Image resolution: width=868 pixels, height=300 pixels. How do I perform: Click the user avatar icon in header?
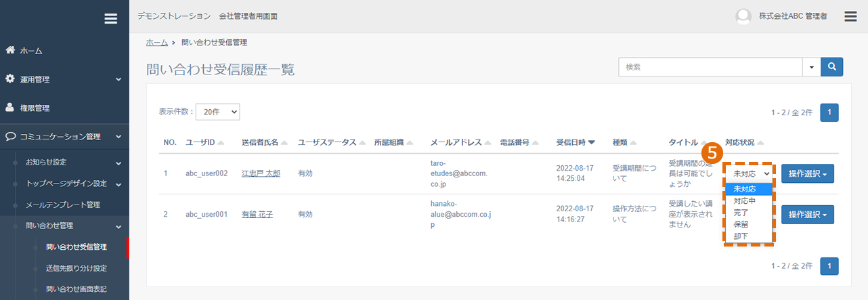(x=743, y=16)
